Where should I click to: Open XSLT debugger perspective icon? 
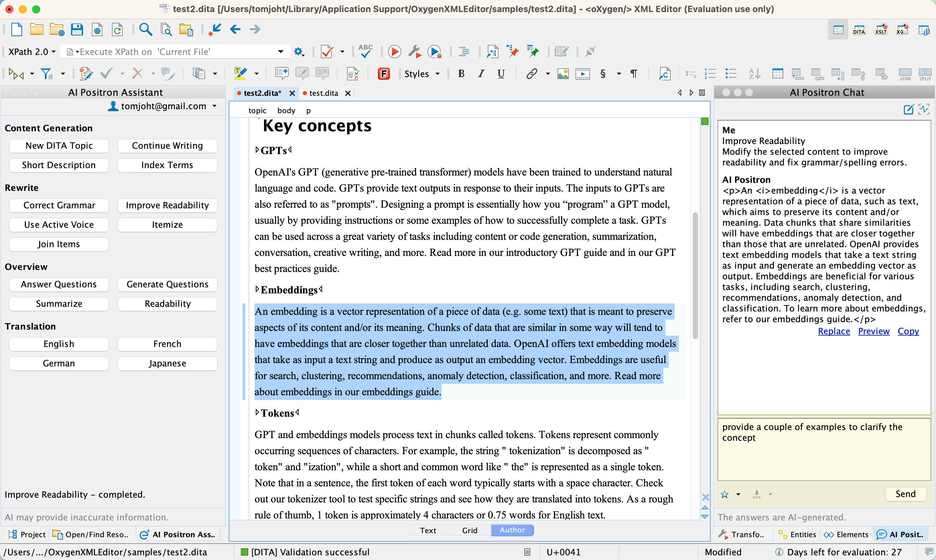pyautogui.click(x=881, y=29)
